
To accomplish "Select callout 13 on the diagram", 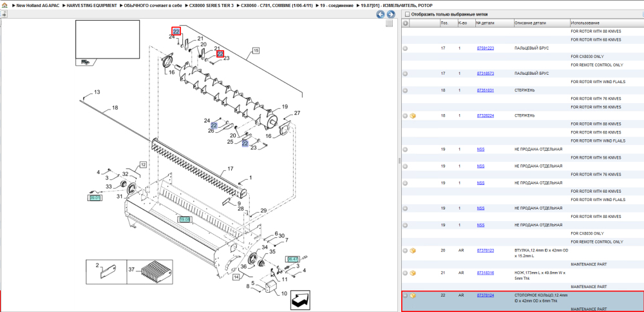I will [x=97, y=92].
